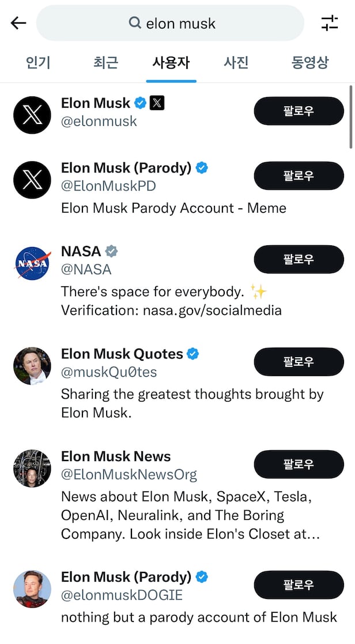Tap gray verified badge beside NASA

111,251
